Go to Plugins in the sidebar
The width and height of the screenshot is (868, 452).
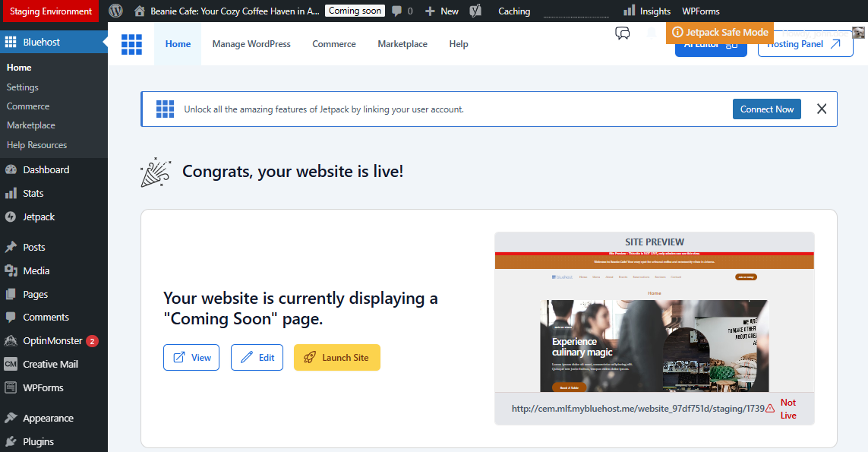coord(38,441)
